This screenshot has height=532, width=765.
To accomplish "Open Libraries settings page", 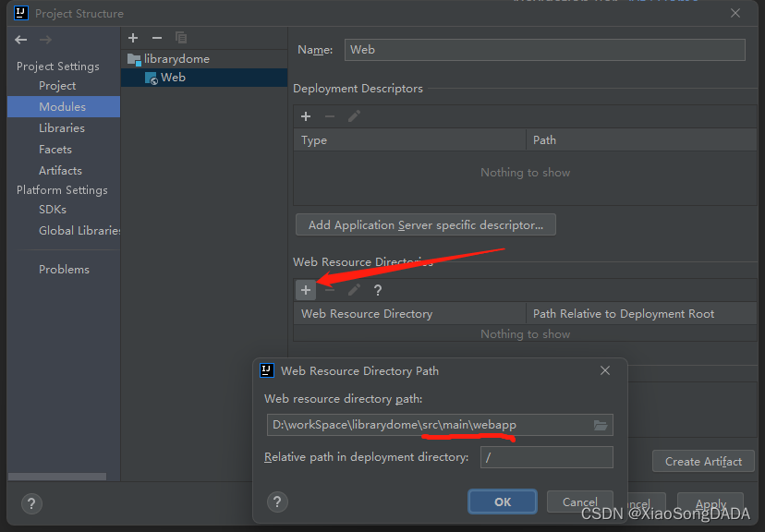I will (62, 128).
